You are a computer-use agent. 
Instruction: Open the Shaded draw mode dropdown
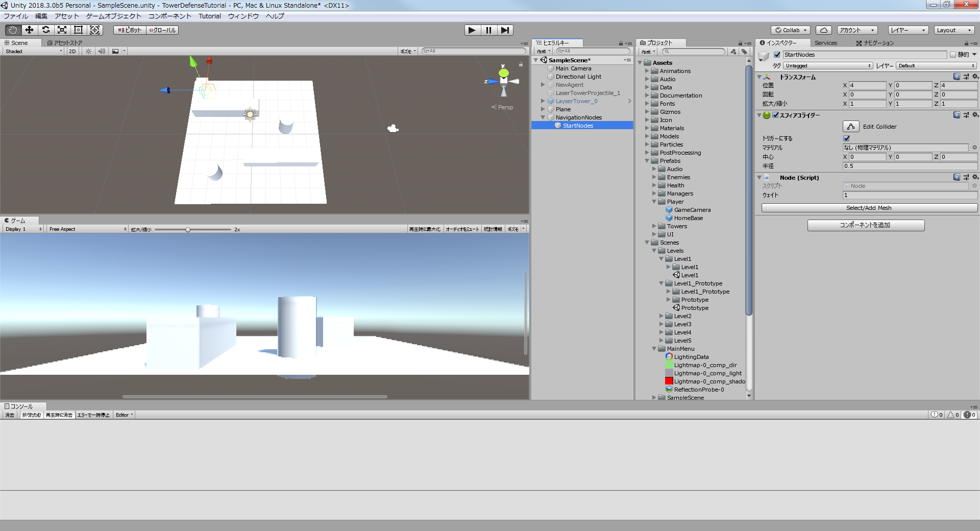pyautogui.click(x=34, y=51)
